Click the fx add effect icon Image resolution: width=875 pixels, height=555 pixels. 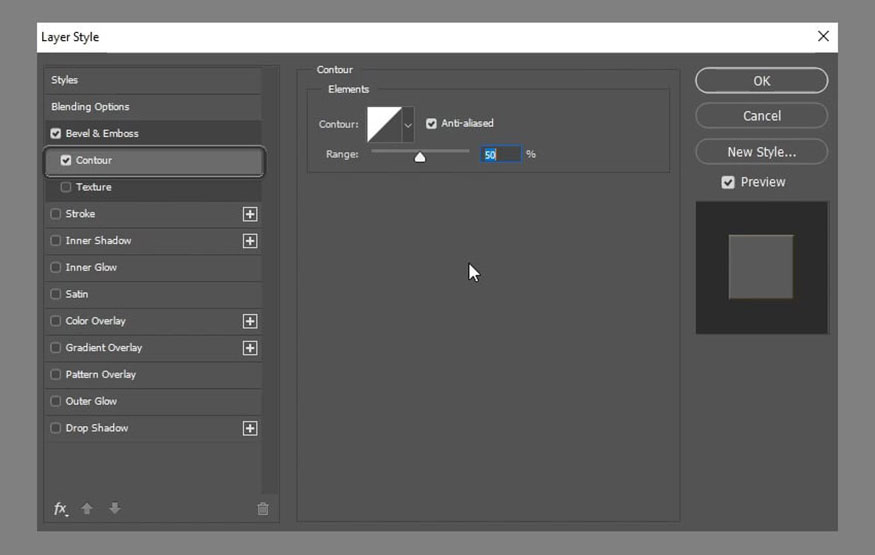[x=60, y=509]
